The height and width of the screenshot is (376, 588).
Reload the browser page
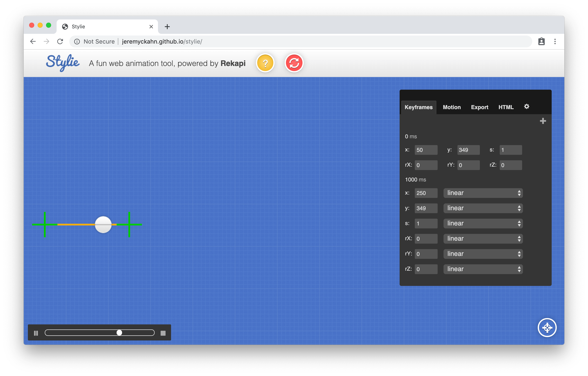tap(60, 42)
